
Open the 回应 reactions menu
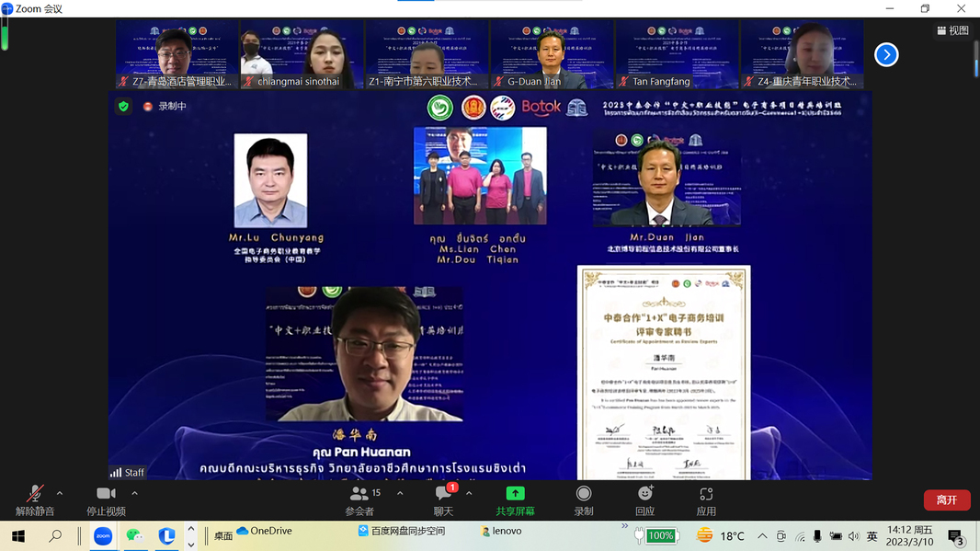644,499
